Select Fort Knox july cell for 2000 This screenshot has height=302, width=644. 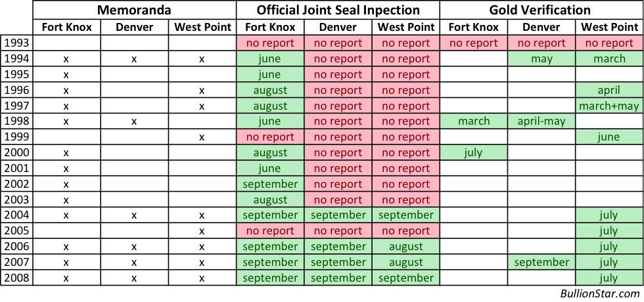[473, 153]
